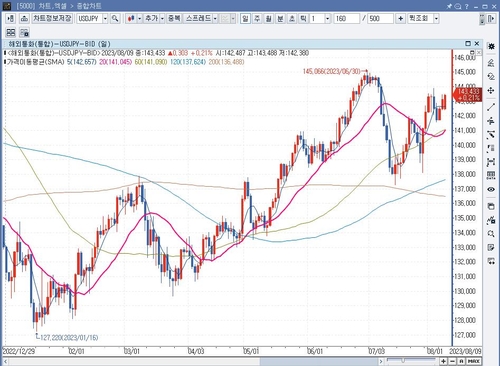Click the bottom-most sidebar icon with arrows
The height and width of the screenshot is (366, 500).
pos(491,261)
